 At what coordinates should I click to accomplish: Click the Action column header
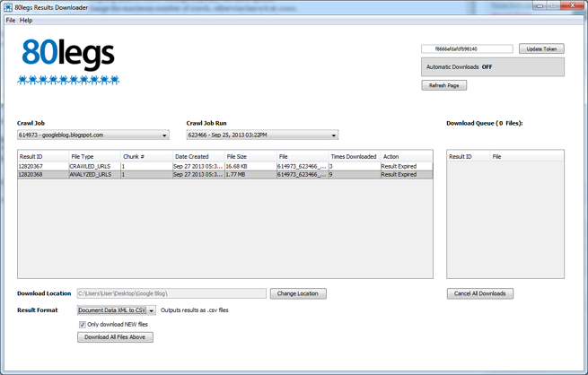407,157
